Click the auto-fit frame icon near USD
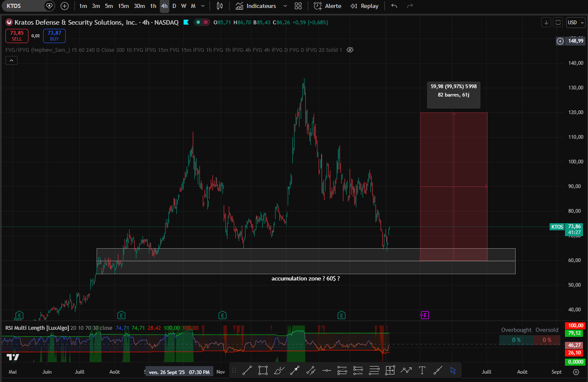This screenshot has width=588, height=382. click(558, 22)
